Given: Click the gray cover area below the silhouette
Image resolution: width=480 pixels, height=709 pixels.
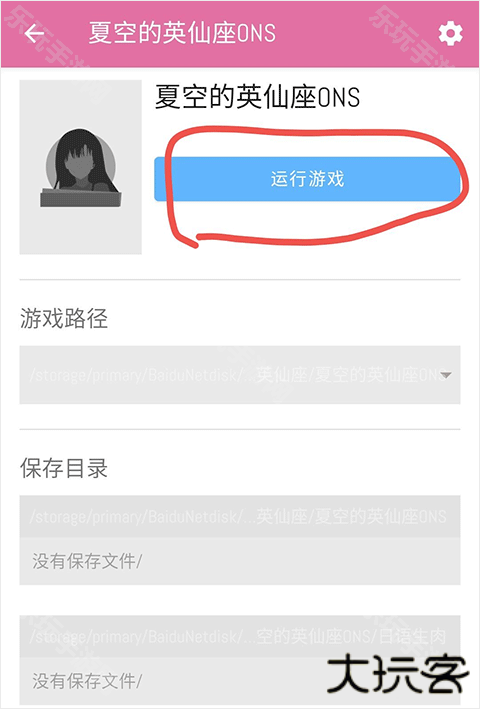Looking at the screenshot, I should pyautogui.click(x=80, y=232).
